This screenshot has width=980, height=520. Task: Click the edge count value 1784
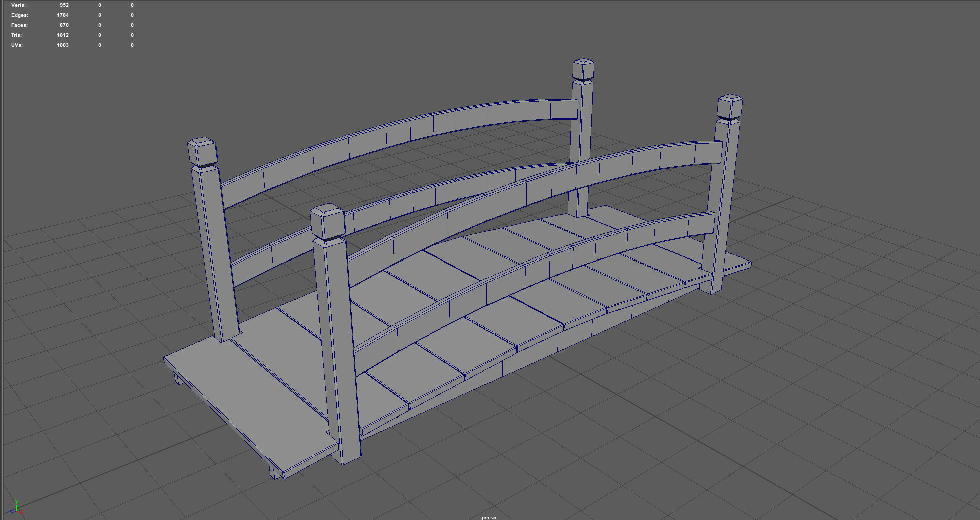pos(63,15)
